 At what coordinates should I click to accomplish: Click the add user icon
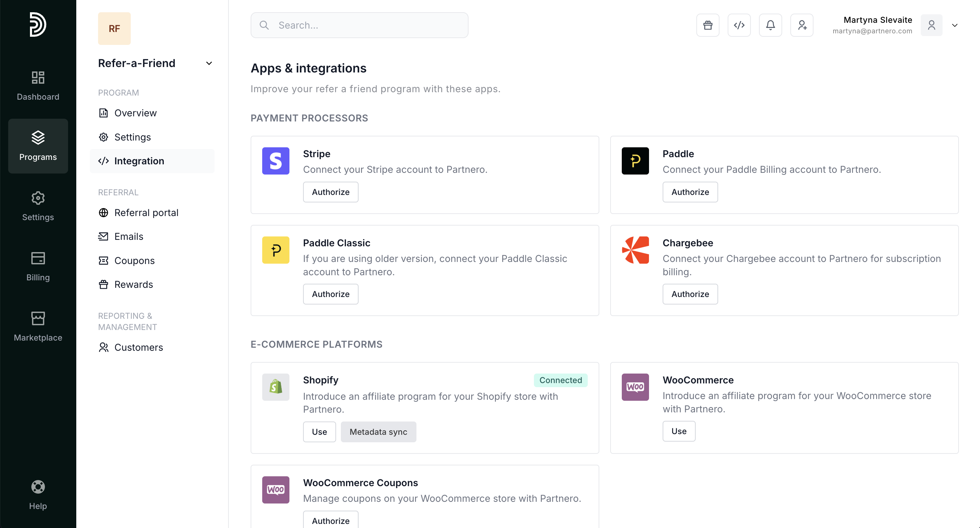[x=802, y=25]
